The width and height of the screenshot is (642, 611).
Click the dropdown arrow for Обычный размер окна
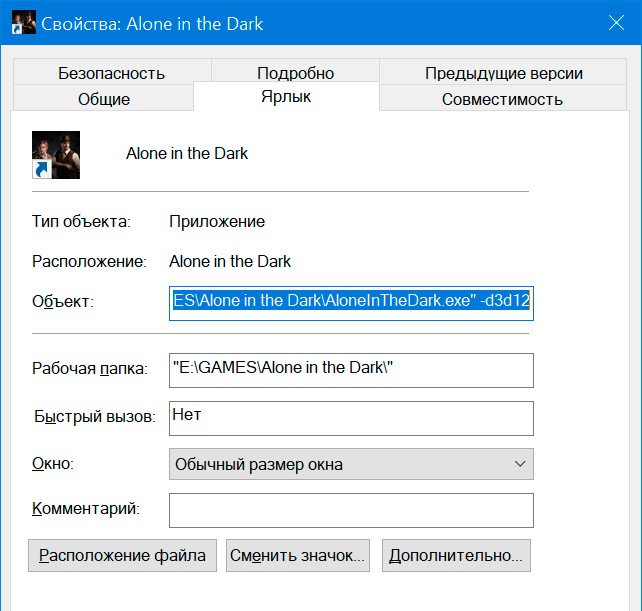pos(520,464)
